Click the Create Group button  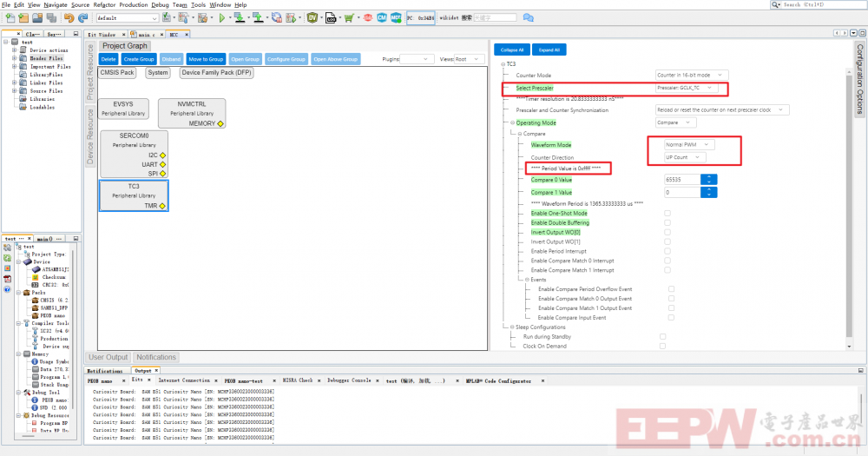tap(138, 59)
